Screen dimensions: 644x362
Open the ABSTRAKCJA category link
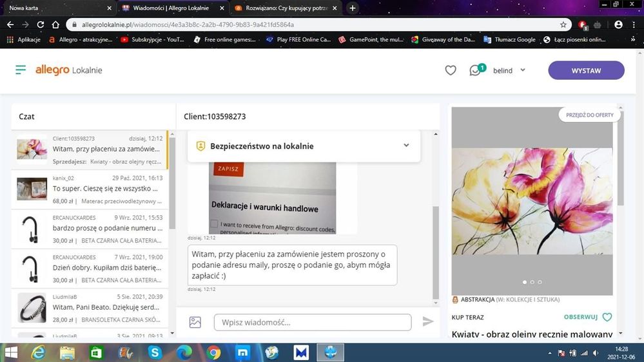point(477,300)
